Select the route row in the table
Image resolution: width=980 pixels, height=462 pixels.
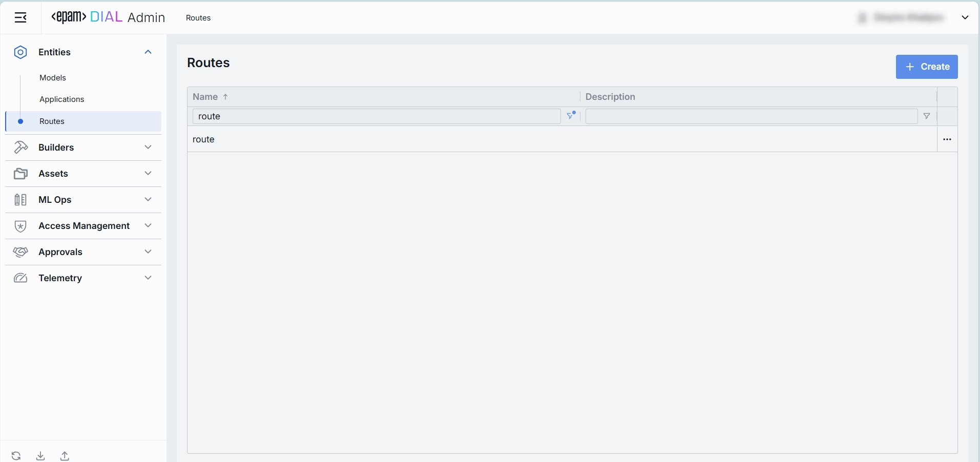click(562, 139)
